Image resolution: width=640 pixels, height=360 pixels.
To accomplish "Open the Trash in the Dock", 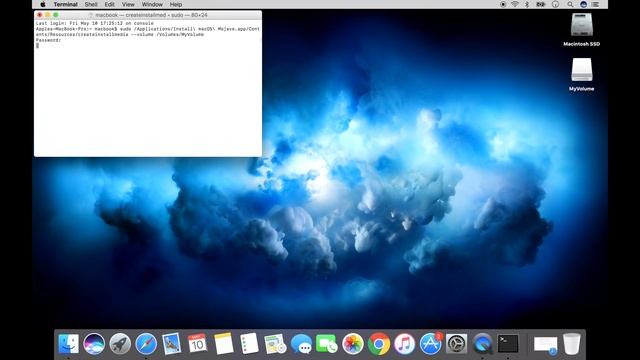I will (x=572, y=344).
